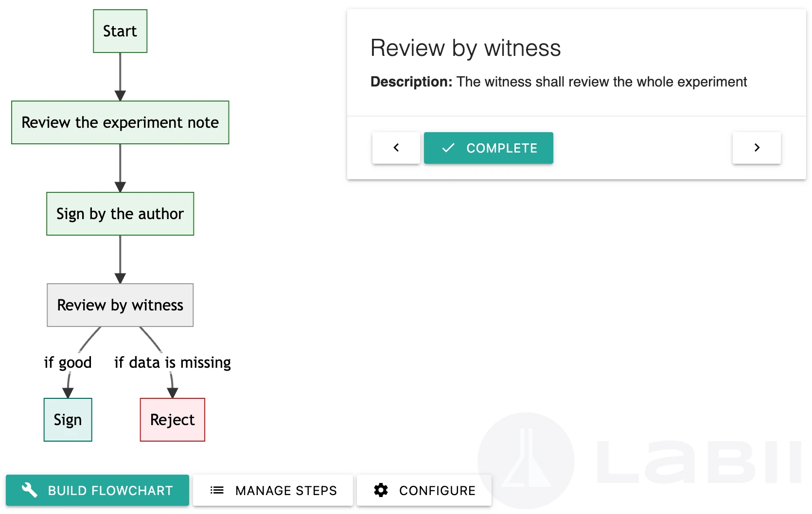Click the Reject node in the flowchart
The height and width of the screenshot is (514, 812).
click(x=172, y=419)
